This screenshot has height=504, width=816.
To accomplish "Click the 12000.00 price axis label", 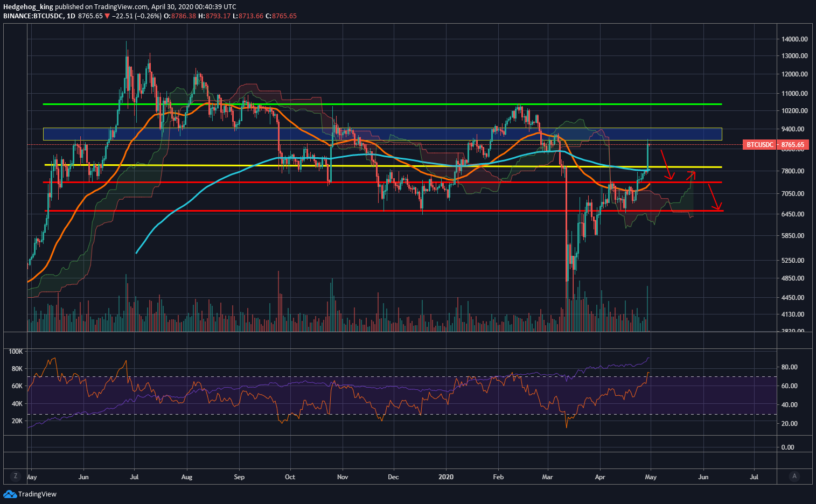I will click(x=794, y=74).
